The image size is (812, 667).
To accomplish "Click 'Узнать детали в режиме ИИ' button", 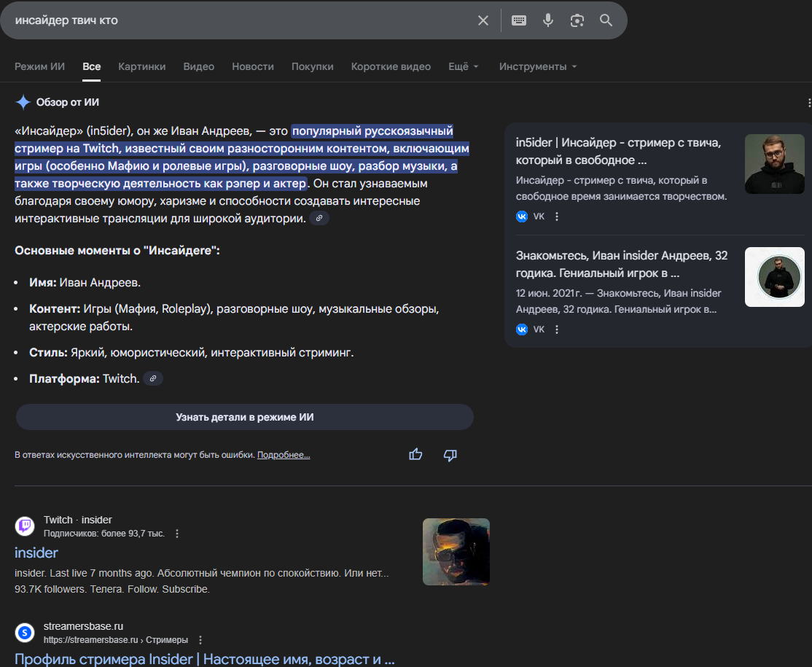I will point(244,417).
